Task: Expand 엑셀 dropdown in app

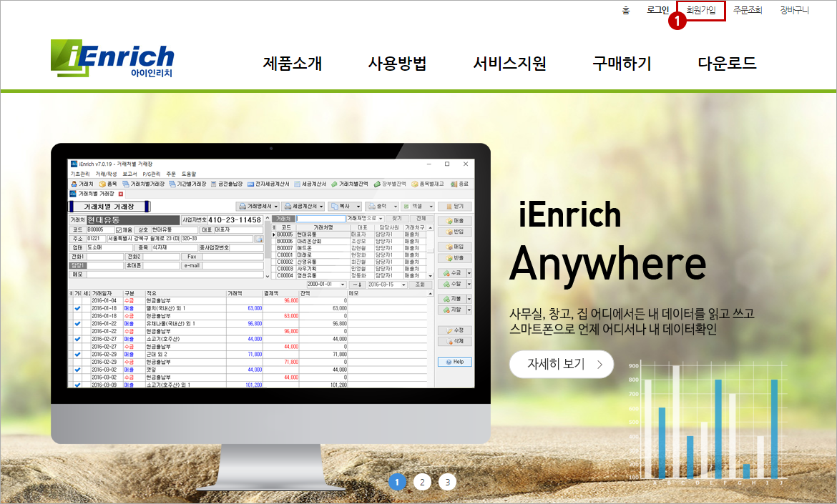Action: (431, 207)
